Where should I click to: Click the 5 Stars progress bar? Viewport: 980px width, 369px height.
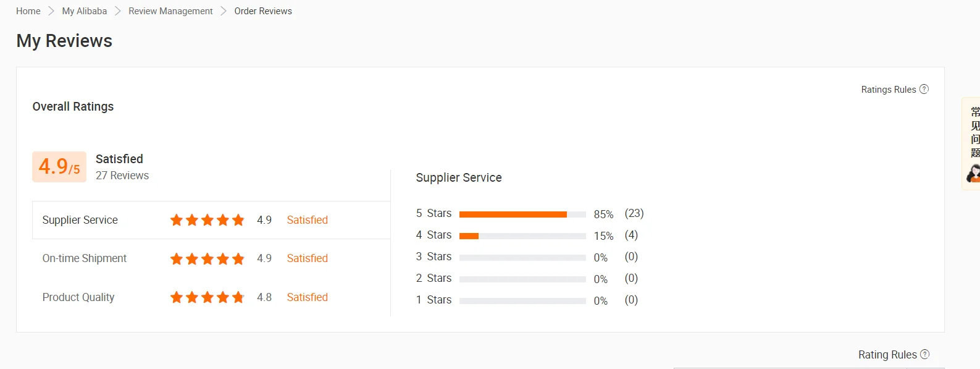tap(522, 214)
